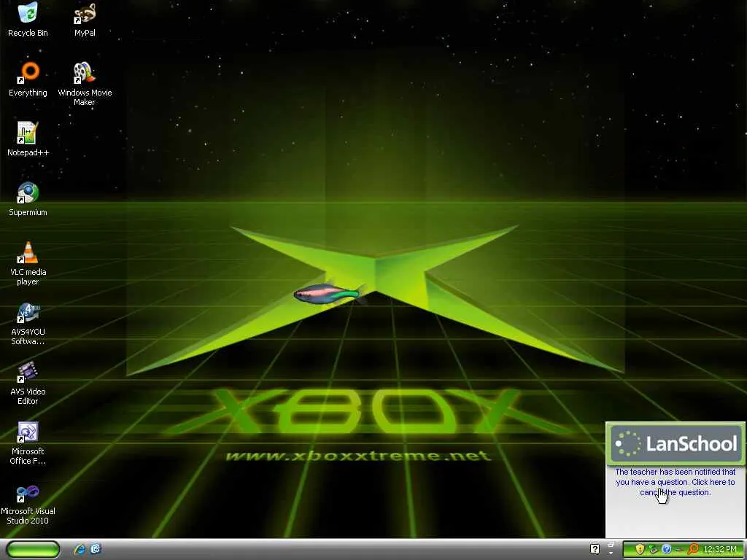Click the LanSchool logo banner
The image size is (747, 560).
pyautogui.click(x=675, y=444)
